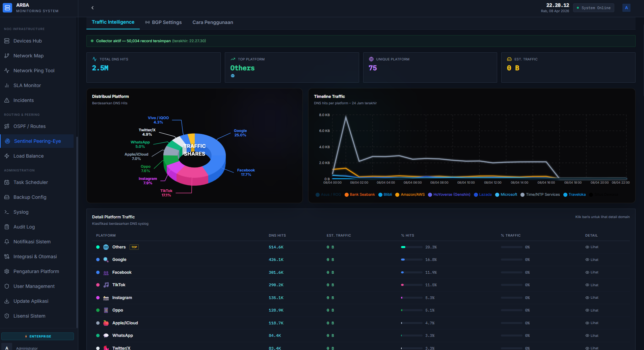Click Lihat for the Google row
Image resolution: width=644 pixels, height=350 pixels.
coord(592,260)
